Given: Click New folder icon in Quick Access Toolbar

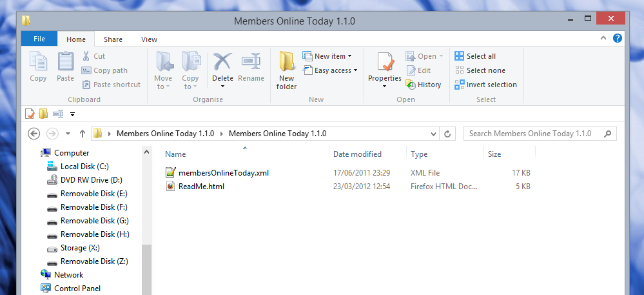Looking at the screenshot, I should tap(44, 114).
